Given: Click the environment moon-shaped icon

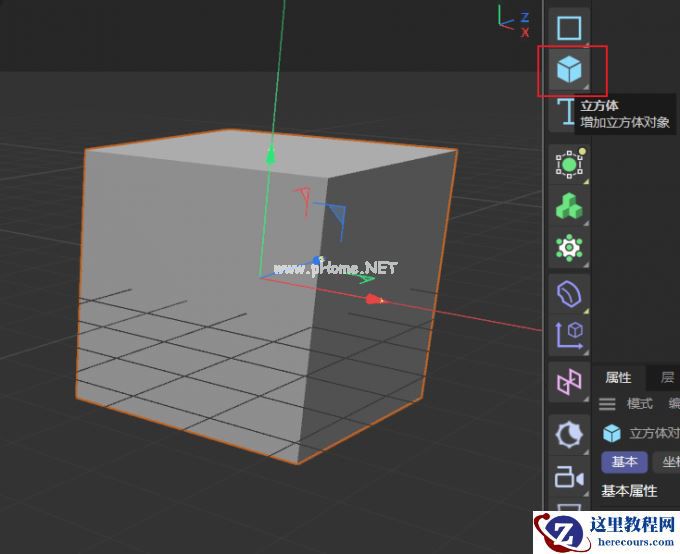Looking at the screenshot, I should [569, 434].
